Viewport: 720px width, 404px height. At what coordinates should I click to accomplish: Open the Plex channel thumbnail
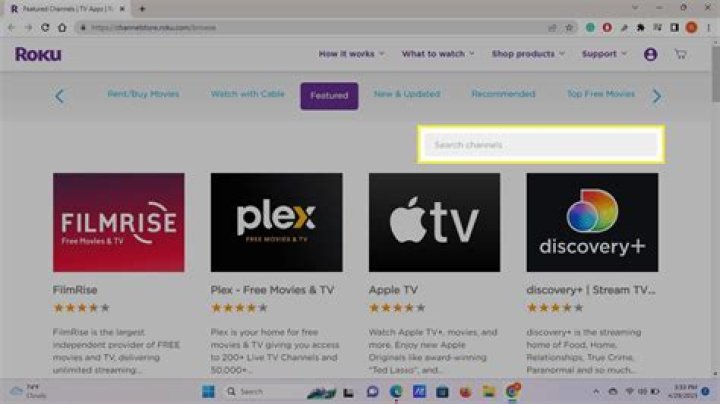point(276,222)
